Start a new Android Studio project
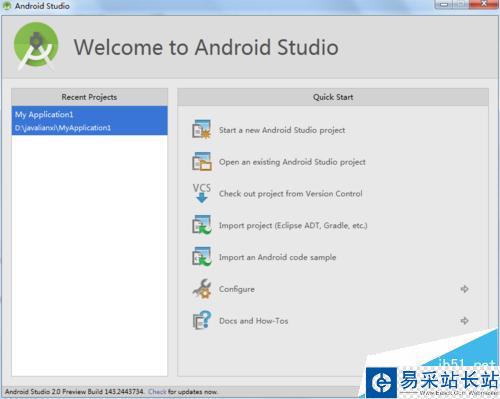The width and height of the screenshot is (500, 399). tap(282, 130)
